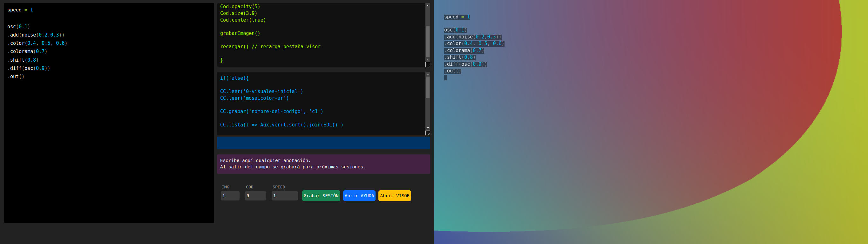Viewport: 868px width, 244px height.
Task: Click 'Cod.center(true)' in green code panel
Action: click(x=243, y=20)
